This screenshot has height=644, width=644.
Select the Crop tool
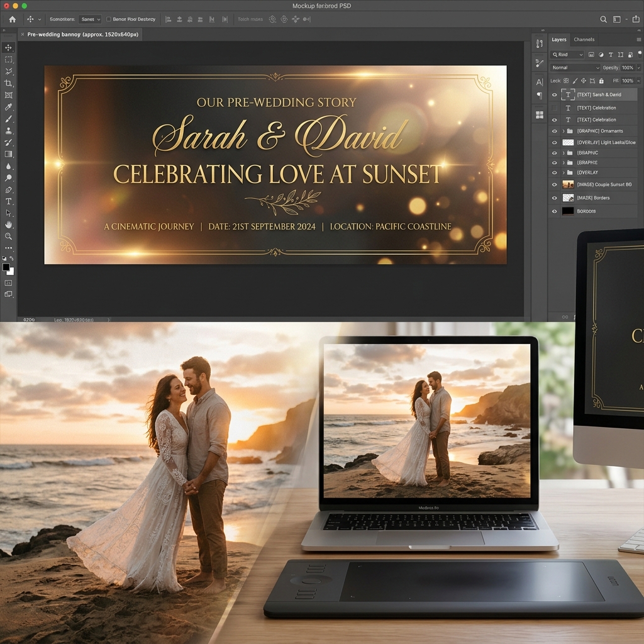tap(8, 84)
